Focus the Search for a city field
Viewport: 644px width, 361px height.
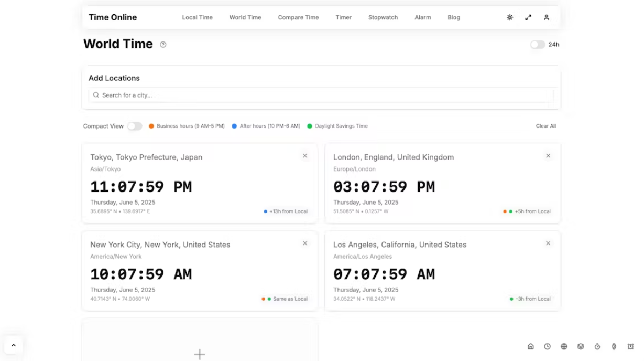click(x=321, y=95)
